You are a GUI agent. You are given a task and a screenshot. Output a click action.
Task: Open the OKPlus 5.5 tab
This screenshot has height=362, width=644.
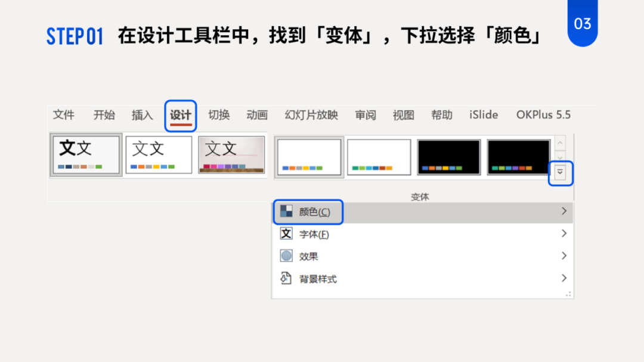(x=543, y=115)
